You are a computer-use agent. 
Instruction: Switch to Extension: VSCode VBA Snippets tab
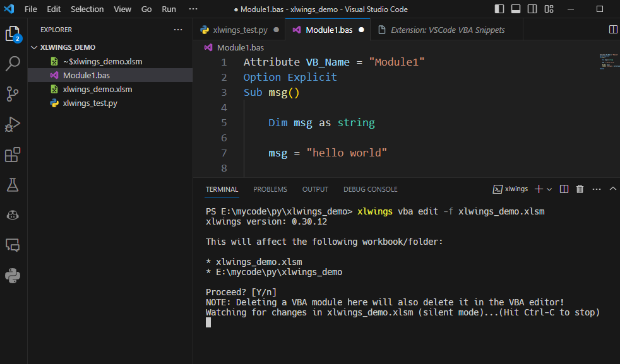[447, 30]
